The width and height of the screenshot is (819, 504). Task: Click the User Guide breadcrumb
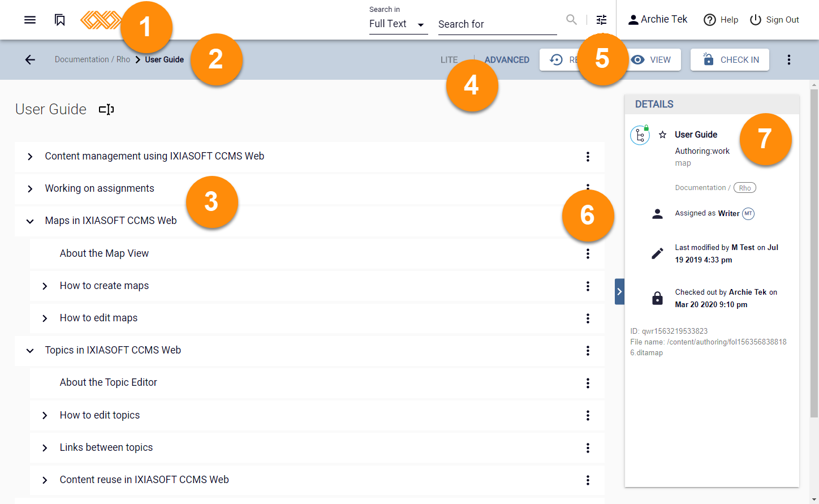coord(164,59)
